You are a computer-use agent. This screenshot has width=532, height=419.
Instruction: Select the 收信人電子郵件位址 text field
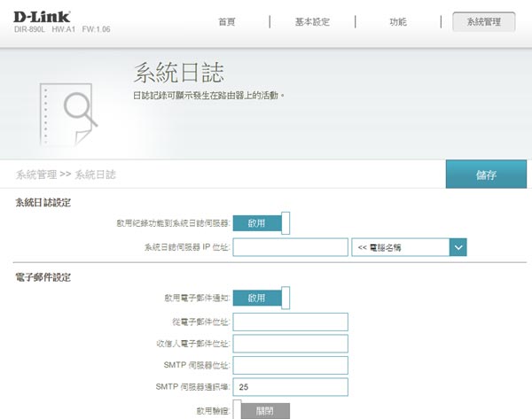tap(290, 343)
